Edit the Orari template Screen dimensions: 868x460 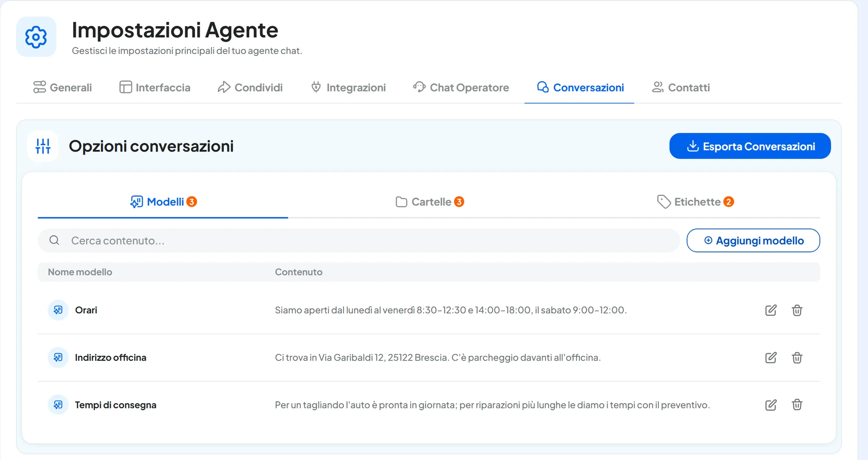click(771, 310)
